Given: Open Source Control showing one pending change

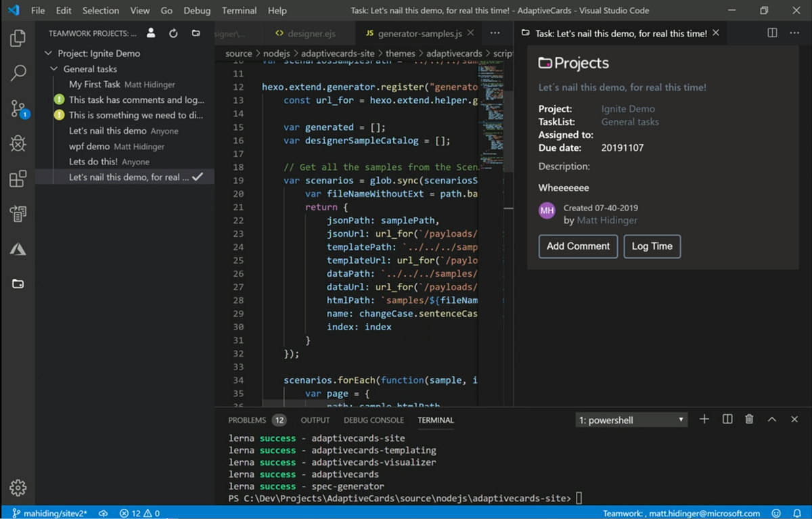Looking at the screenshot, I should 18,108.
